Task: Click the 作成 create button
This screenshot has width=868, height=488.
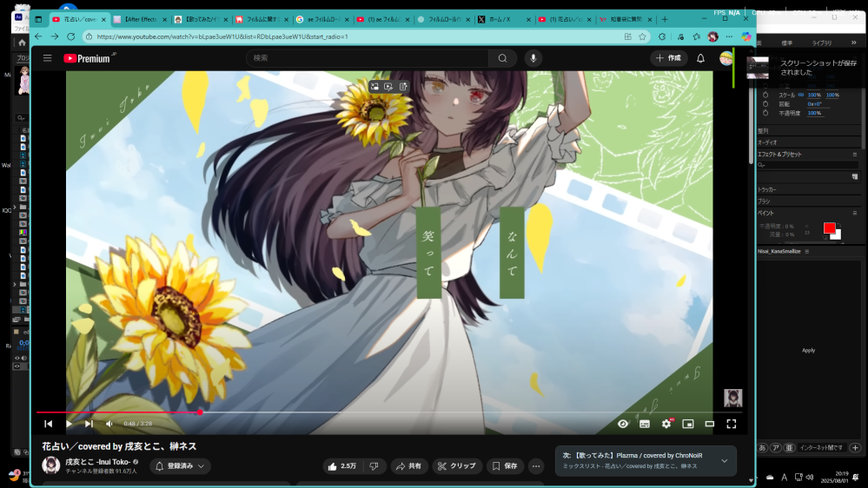Action: tap(669, 58)
